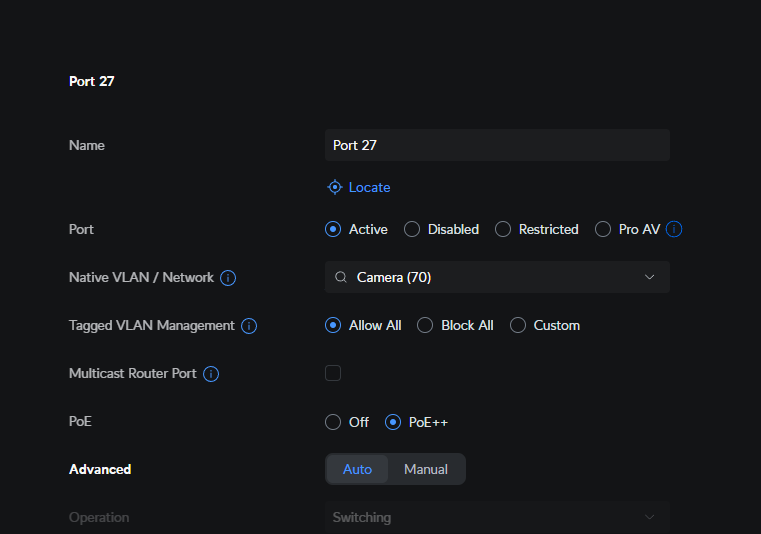The width and height of the screenshot is (761, 534).
Task: Click the Locate crosshair icon
Action: (335, 187)
